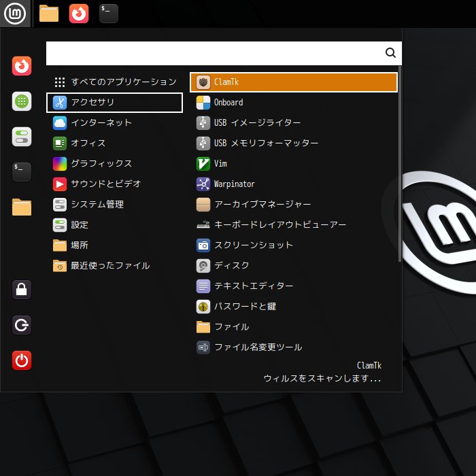
Task: Click into the menu search field
Action: [x=224, y=54]
